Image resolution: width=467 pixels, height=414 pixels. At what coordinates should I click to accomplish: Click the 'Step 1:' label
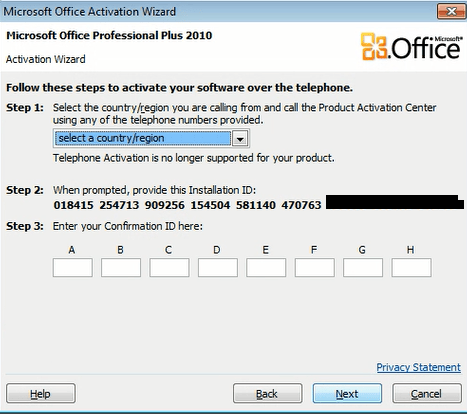pyautogui.click(x=25, y=108)
